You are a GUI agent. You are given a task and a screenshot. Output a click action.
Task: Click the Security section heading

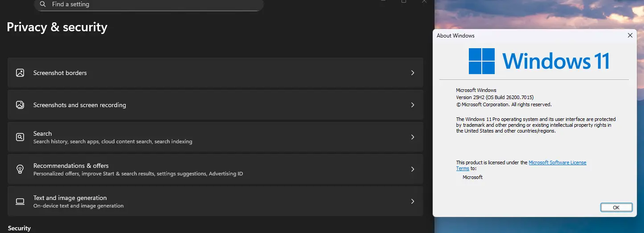[19, 228]
